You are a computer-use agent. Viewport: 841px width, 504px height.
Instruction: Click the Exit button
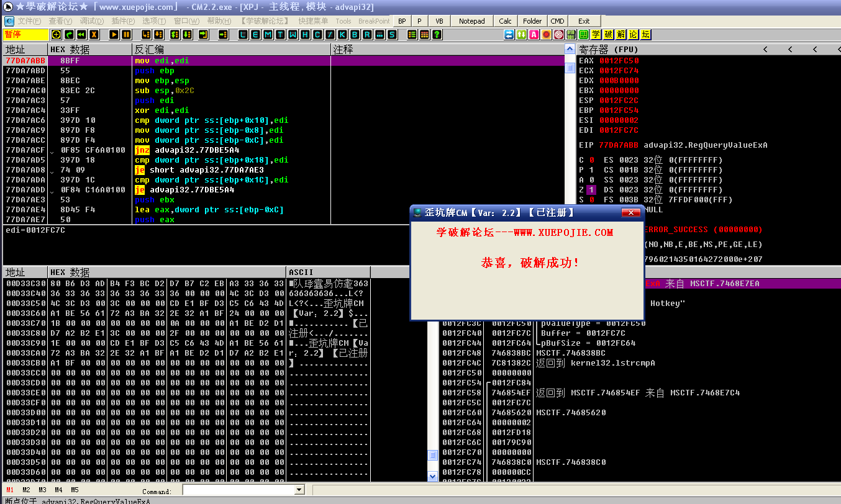pyautogui.click(x=584, y=21)
